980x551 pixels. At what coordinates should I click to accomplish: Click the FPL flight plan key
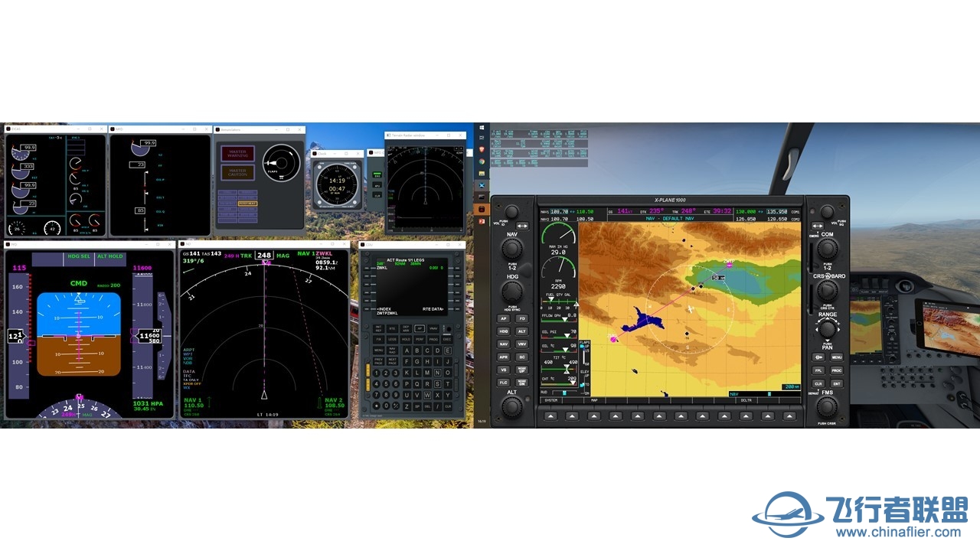tap(818, 370)
